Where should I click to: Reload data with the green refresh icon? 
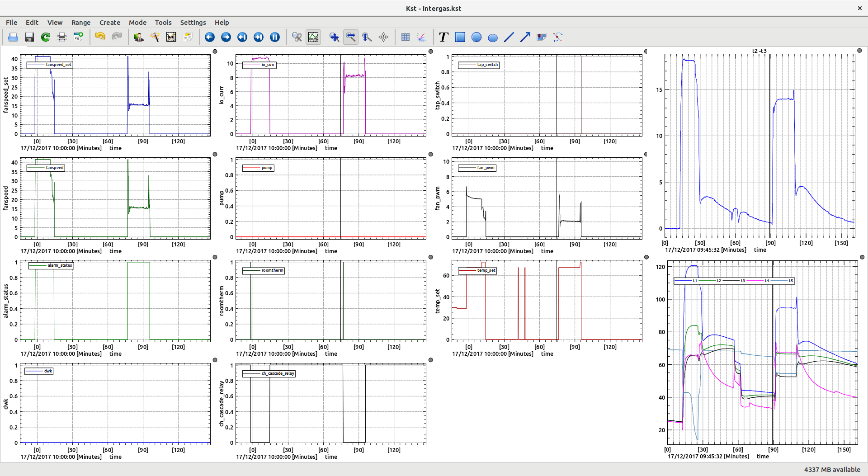pyautogui.click(x=46, y=37)
